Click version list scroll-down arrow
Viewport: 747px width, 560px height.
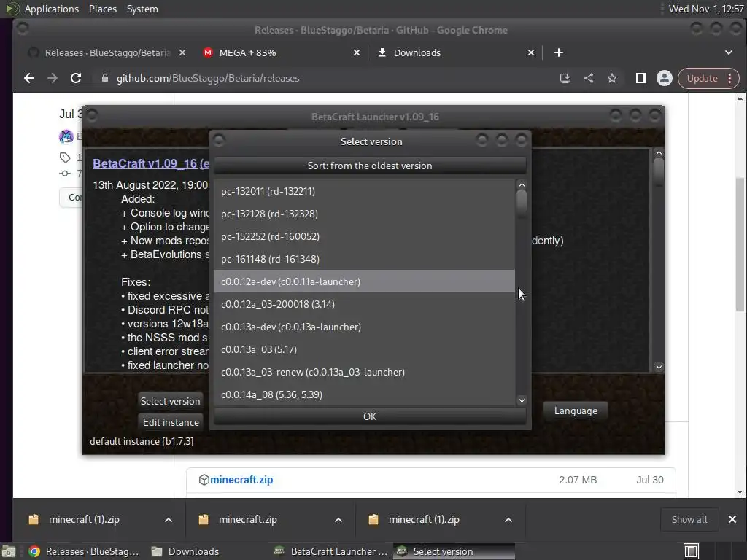tap(522, 400)
